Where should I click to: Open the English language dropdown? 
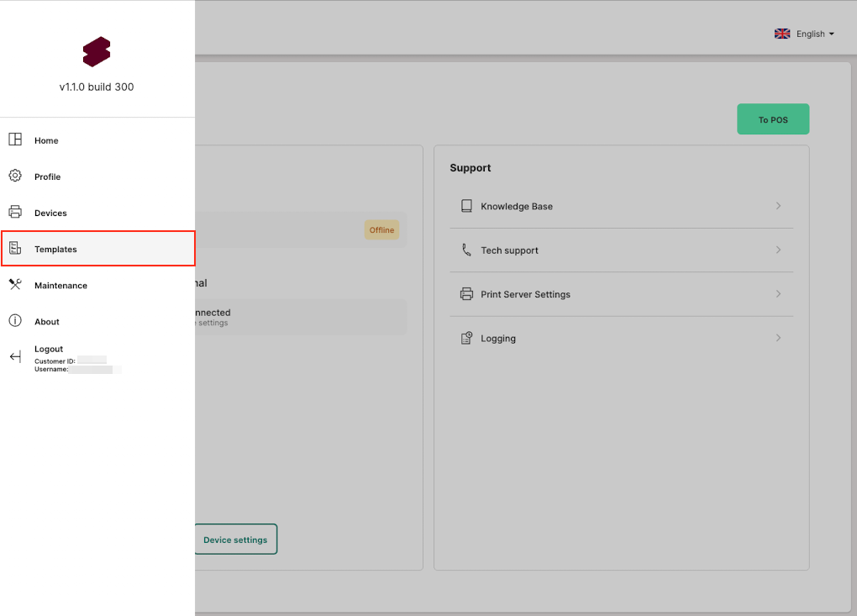(x=805, y=34)
